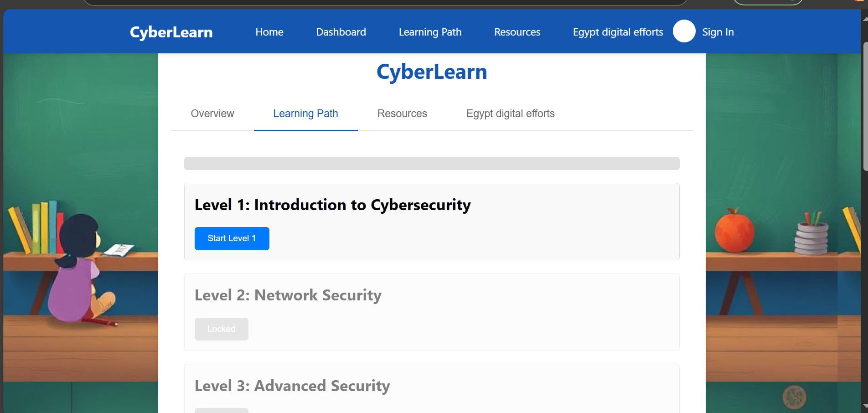Click the gray learning progress bar
The width and height of the screenshot is (868, 413).
(x=431, y=164)
